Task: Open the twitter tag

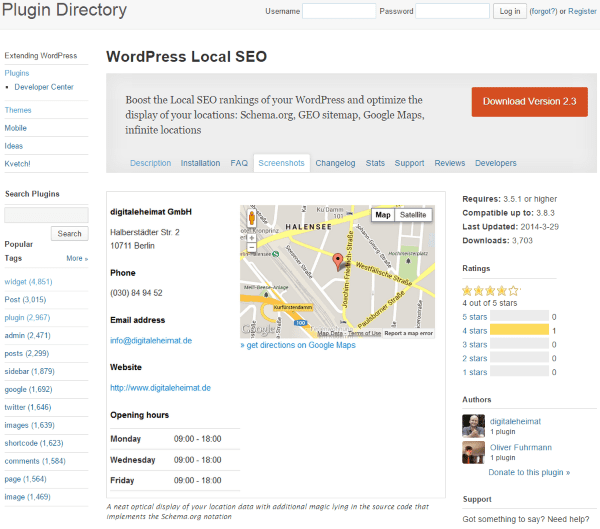Action: (28, 407)
